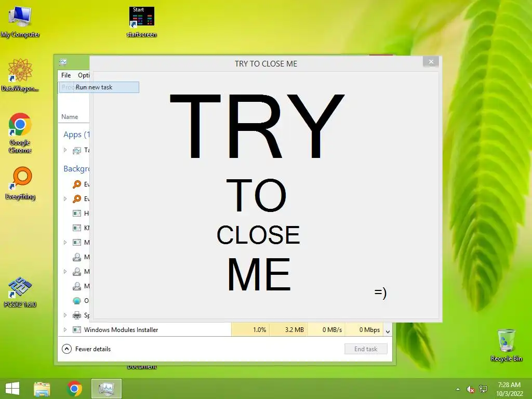Click the first Everything process icon
This screenshot has height=399, width=532.
[x=77, y=184]
